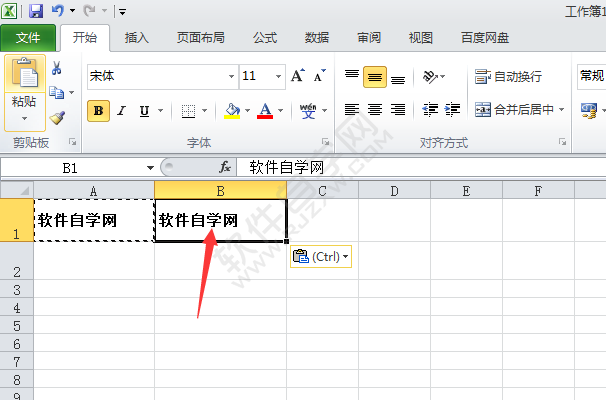Image resolution: width=606 pixels, height=400 pixels.
Task: Open the 宋体 font name dropdown
Action: tap(231, 77)
